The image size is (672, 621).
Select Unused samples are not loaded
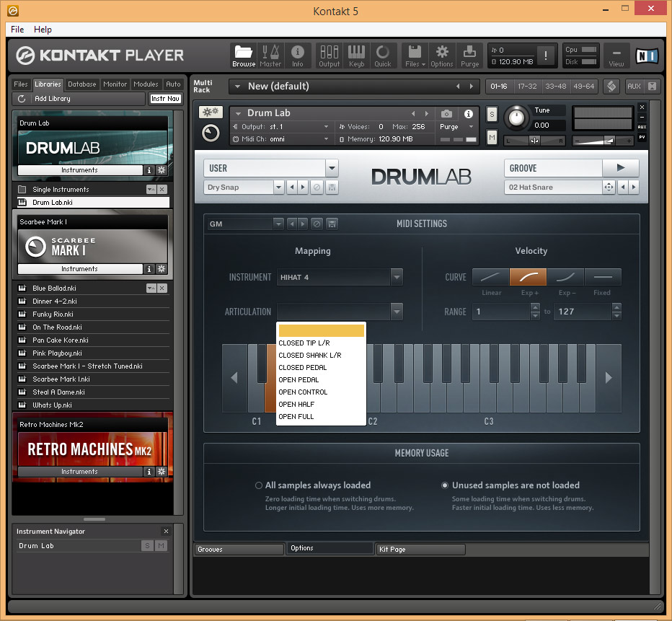click(x=445, y=485)
